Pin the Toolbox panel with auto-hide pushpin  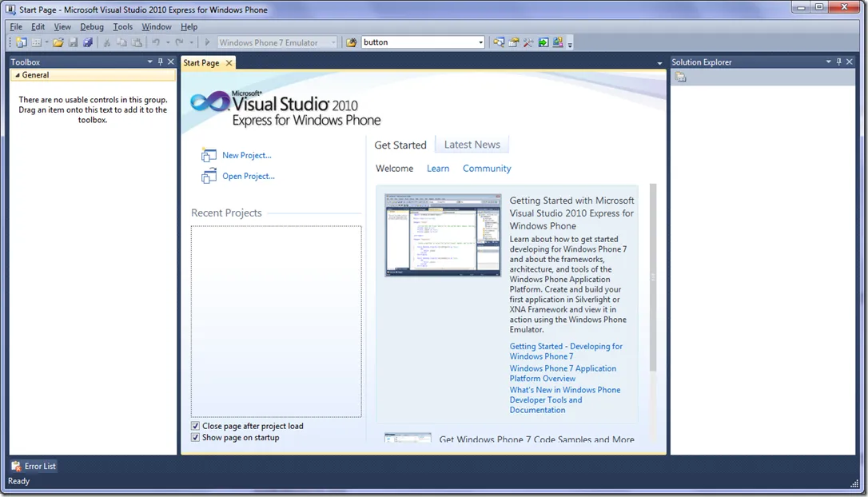pyautogui.click(x=161, y=62)
